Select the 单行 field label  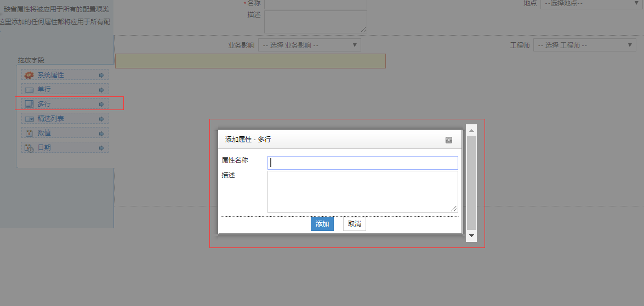[x=44, y=90]
